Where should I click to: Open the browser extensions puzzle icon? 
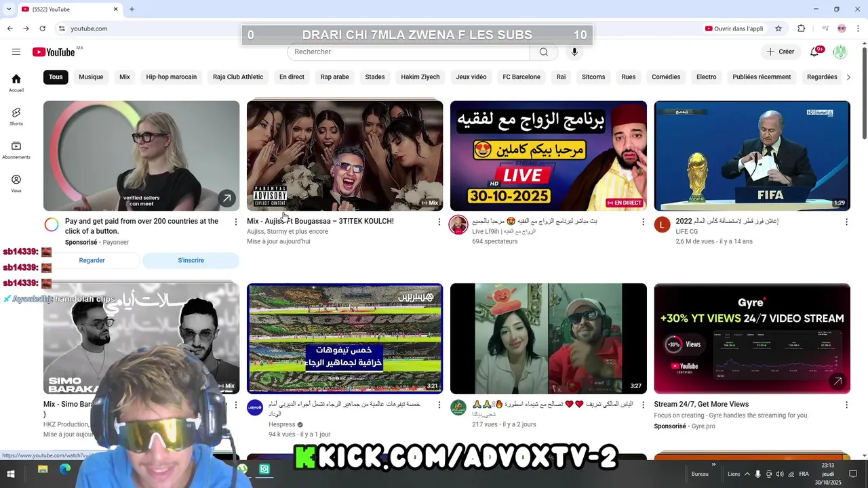pyautogui.click(x=802, y=28)
